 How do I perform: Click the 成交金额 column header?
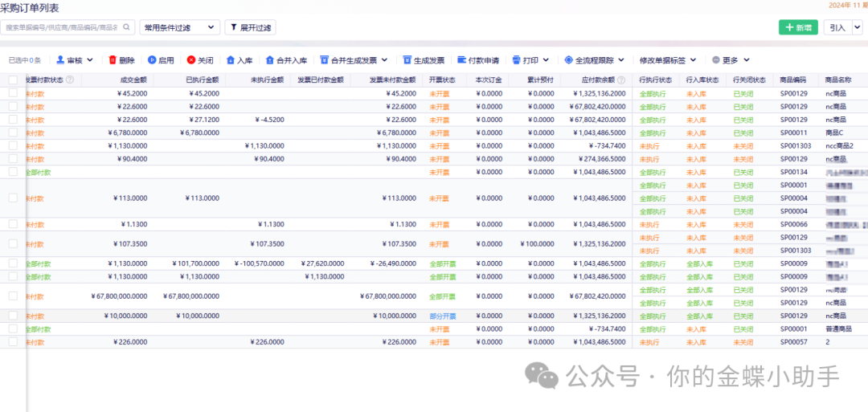click(133, 80)
